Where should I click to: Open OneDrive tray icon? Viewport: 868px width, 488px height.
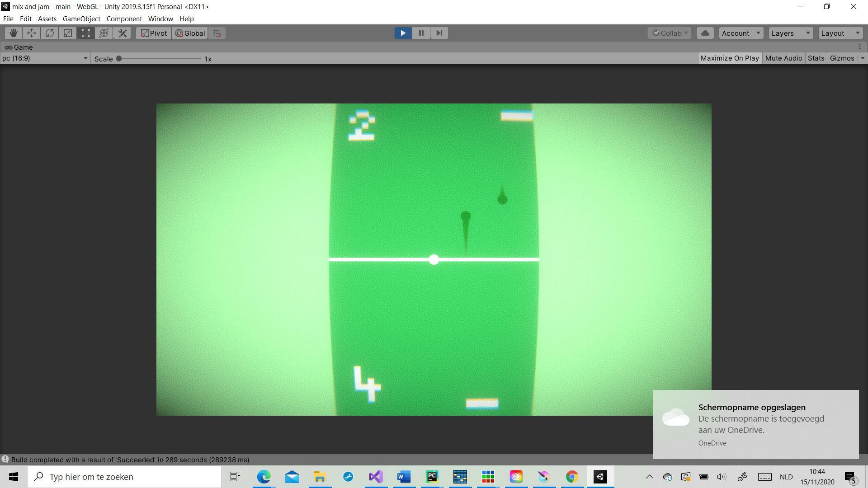click(667, 477)
